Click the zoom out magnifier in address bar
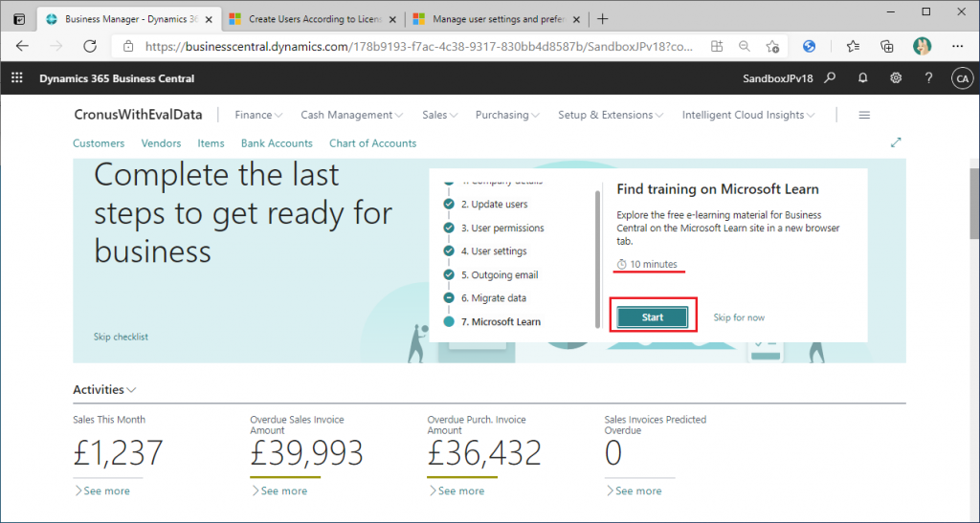This screenshot has height=523, width=980. (744, 46)
